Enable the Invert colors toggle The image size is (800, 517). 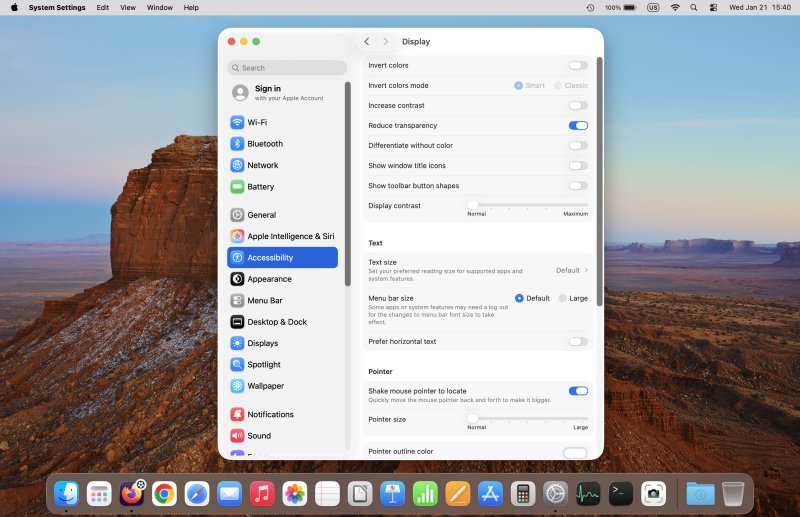coord(578,65)
